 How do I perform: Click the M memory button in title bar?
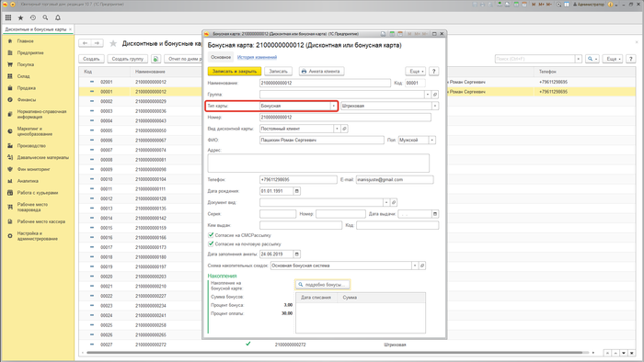[534, 5]
